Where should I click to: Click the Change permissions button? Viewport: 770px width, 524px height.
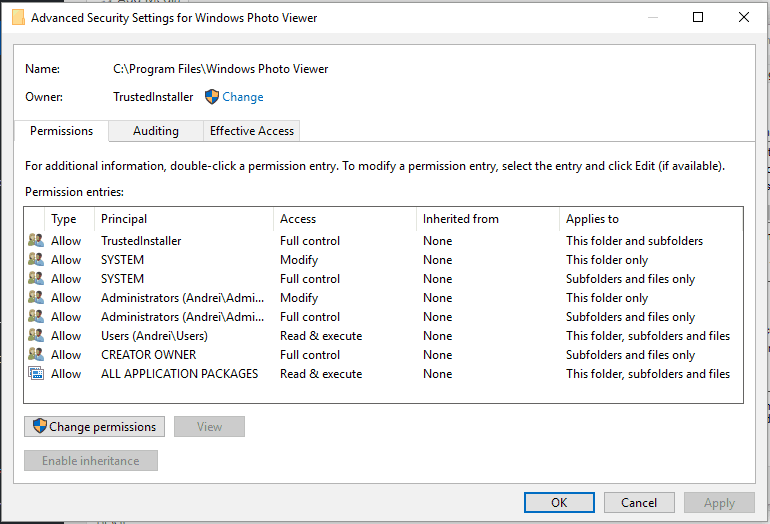tap(94, 427)
